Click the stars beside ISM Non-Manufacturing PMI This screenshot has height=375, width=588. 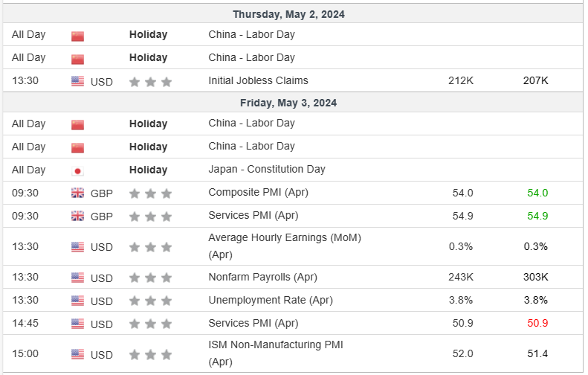pos(150,354)
